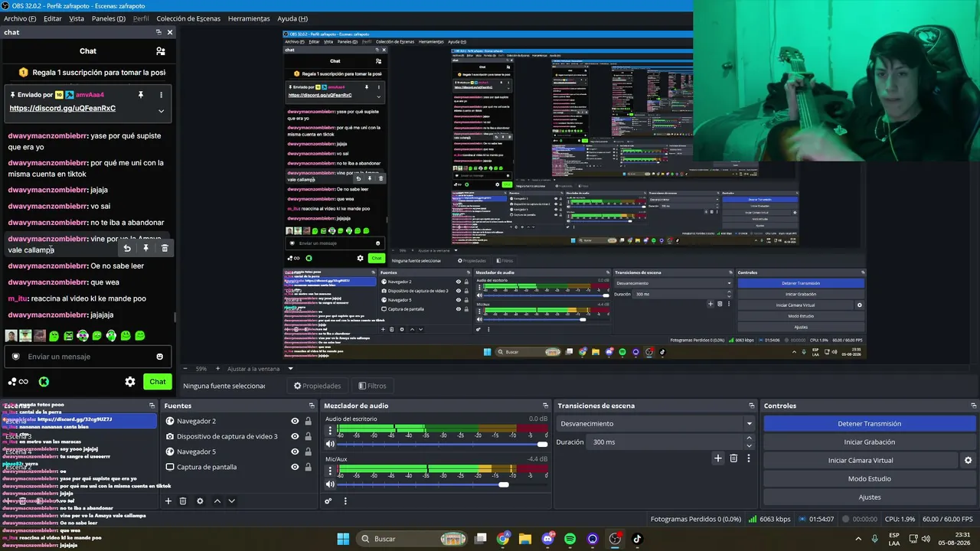
Task: Toggle visibility of Navegador 5 source
Action: point(295,452)
